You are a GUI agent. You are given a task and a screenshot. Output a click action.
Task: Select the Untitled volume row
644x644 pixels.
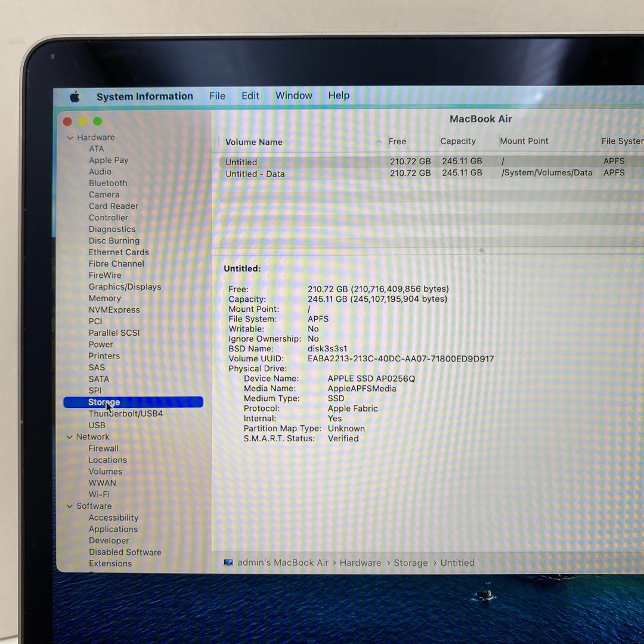coord(431,162)
